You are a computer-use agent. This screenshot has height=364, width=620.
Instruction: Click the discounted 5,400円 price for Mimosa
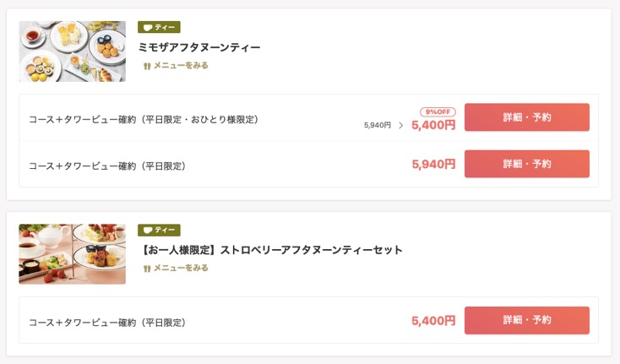tap(433, 125)
